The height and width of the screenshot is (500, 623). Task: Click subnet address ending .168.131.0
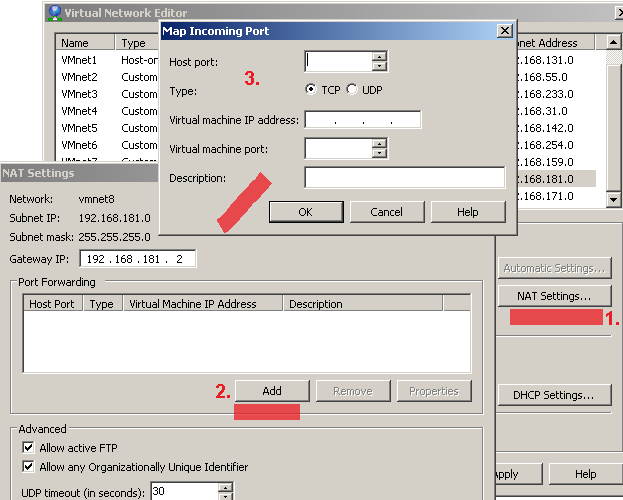[546, 60]
